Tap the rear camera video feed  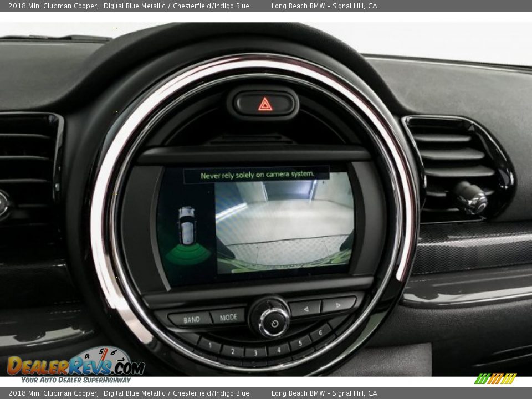pos(284,227)
